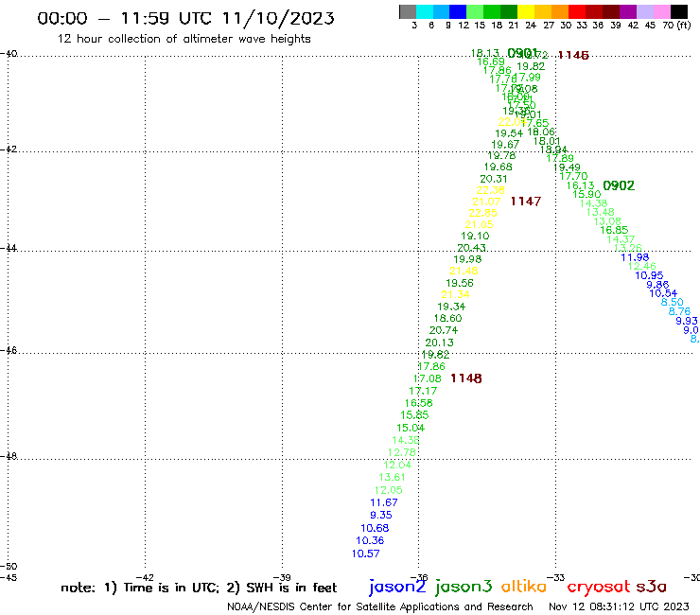700x615 pixels.
Task: Click the yellow 24 ft color swatch
Action: point(526,11)
